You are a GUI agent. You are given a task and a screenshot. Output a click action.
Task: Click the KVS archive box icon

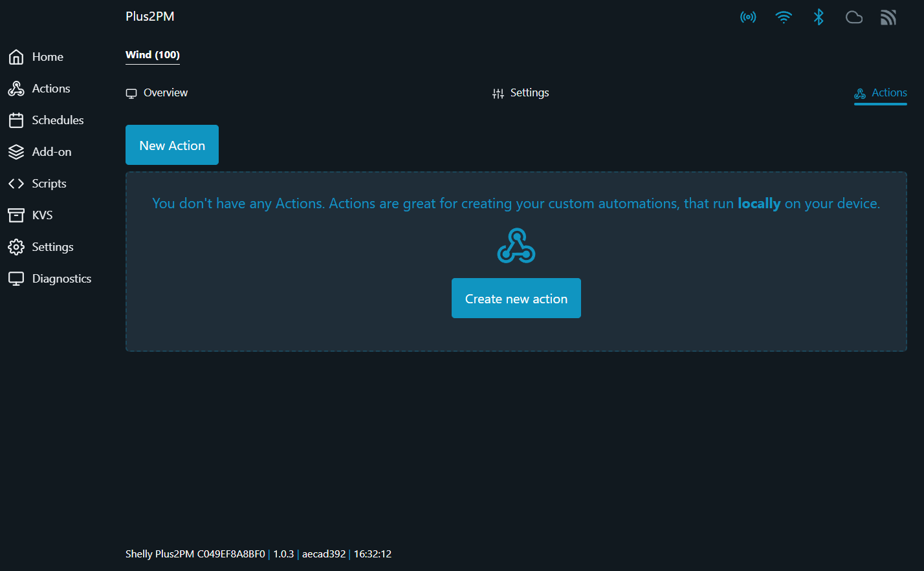[x=16, y=215]
